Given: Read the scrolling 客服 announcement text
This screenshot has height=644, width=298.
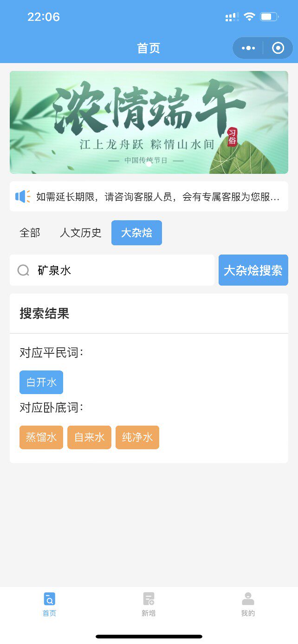Looking at the screenshot, I should 158,197.
